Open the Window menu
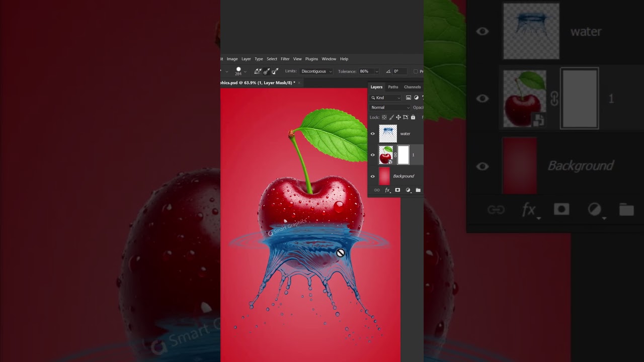This screenshot has height=362, width=644. click(x=329, y=59)
